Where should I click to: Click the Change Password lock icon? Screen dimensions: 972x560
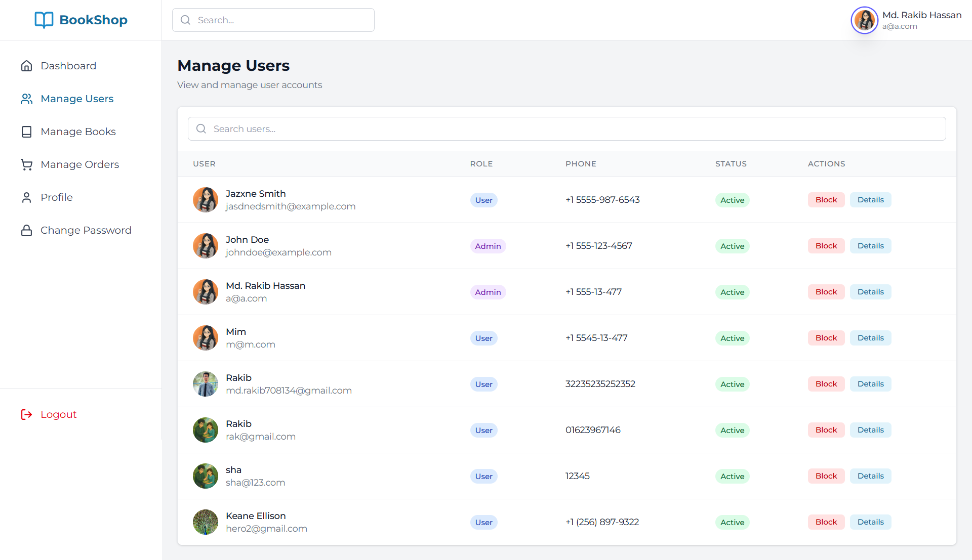pyautogui.click(x=27, y=231)
